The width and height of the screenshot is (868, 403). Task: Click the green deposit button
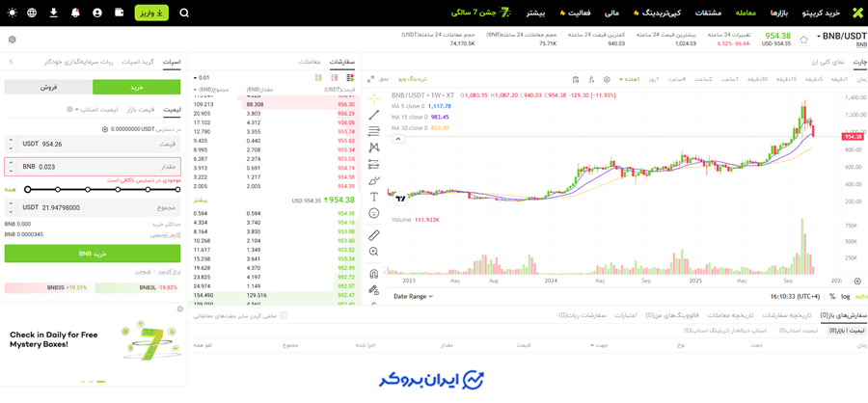(151, 13)
